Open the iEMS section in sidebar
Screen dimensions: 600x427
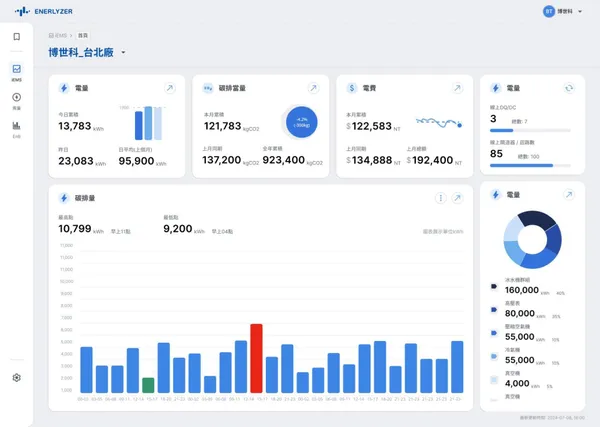[x=16, y=72]
